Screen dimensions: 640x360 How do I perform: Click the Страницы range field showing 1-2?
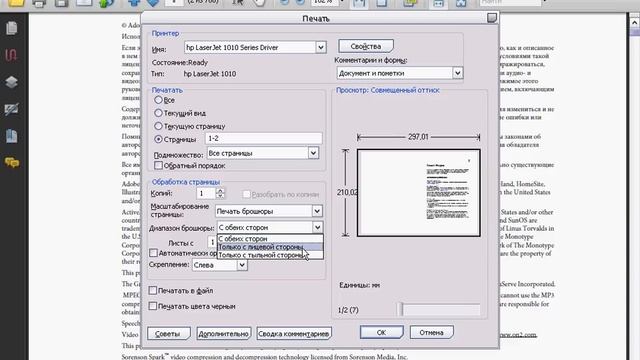coord(264,138)
